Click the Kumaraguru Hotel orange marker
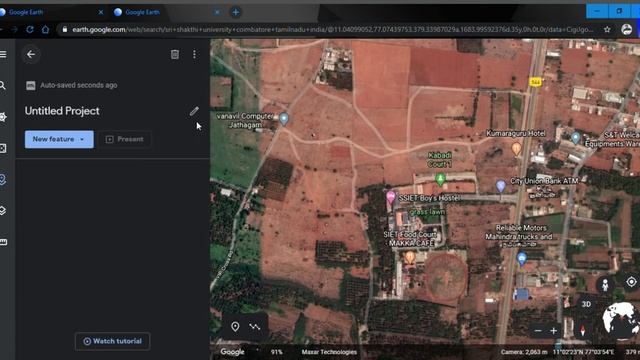This screenshot has width=640, height=360. (x=516, y=149)
